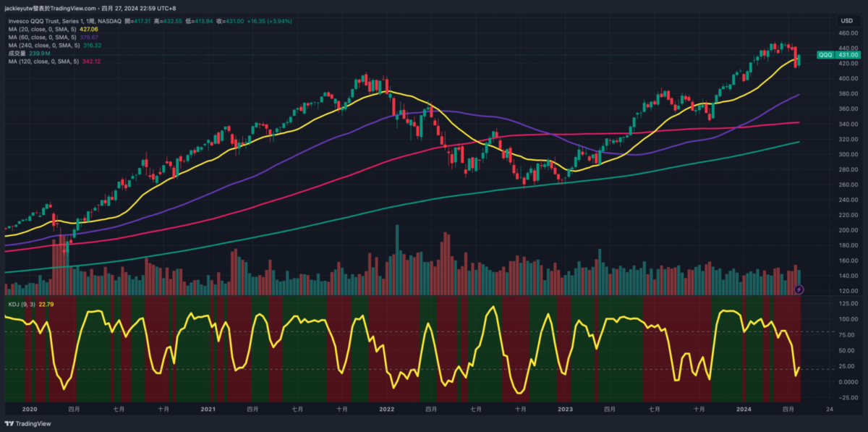Viewport: 868px width, 432px height.
Task: Click the 460.00 level on price scale
Action: coord(848,33)
